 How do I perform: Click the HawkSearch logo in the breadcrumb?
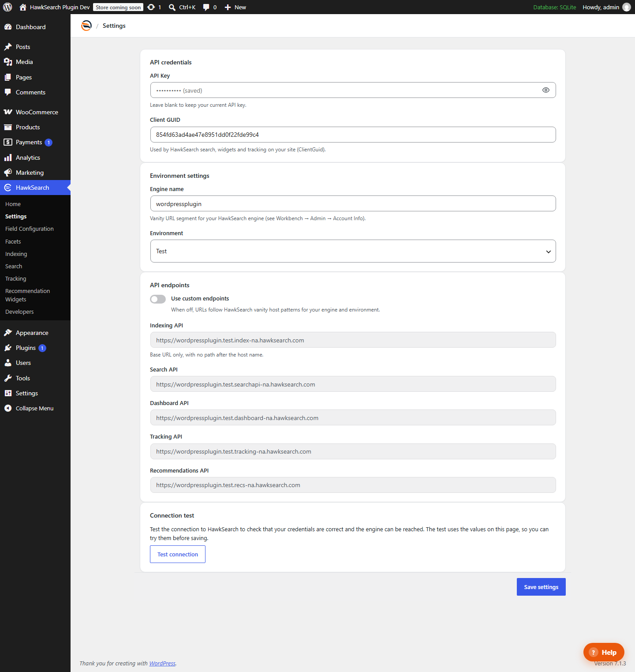click(86, 26)
